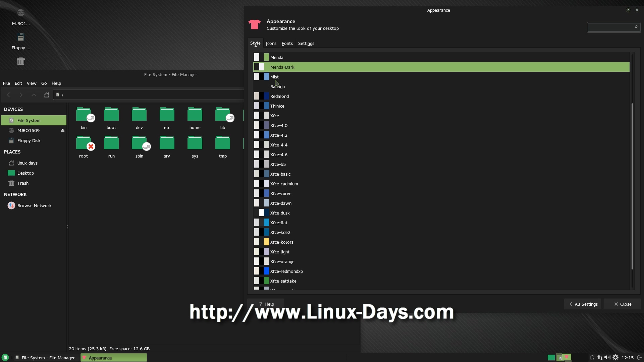The height and width of the screenshot is (362, 644).
Task: Click the Appearance search input field
Action: (614, 27)
